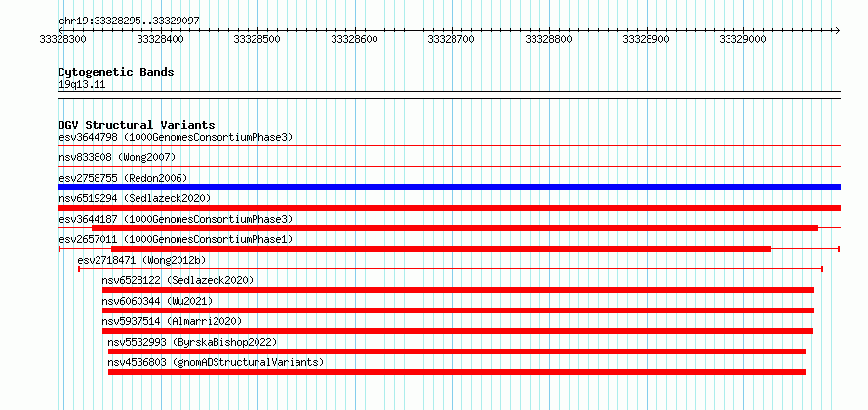Open variant nsv833808 (Wong2007) label
Image resolution: width=868 pixels, height=410 pixels.
[117, 157]
